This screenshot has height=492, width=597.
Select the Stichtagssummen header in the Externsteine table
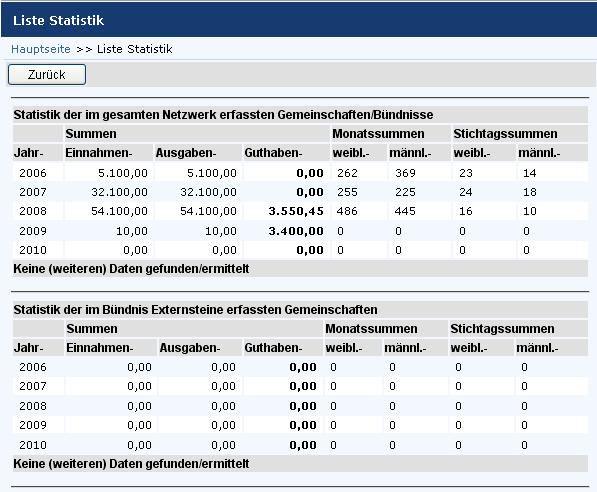(502, 329)
